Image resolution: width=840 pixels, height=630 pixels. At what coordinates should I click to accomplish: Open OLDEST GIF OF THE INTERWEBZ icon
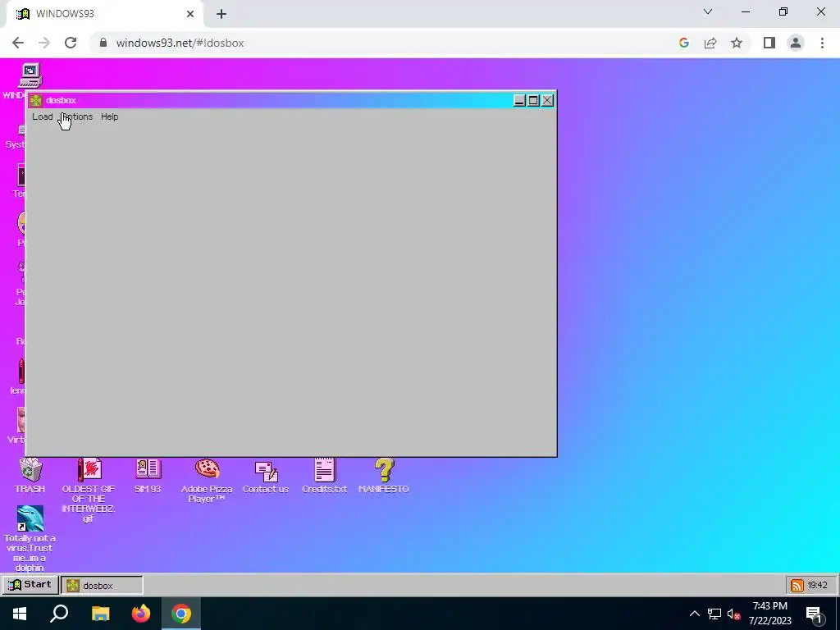tap(89, 490)
